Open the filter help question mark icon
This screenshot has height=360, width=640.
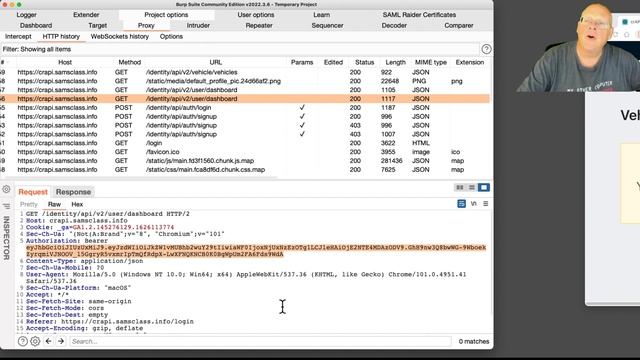coord(486,49)
